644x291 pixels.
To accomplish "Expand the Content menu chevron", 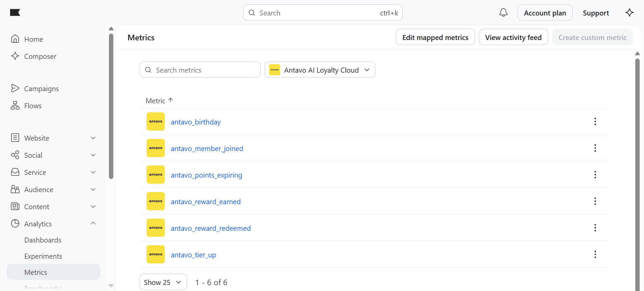I will [93, 207].
